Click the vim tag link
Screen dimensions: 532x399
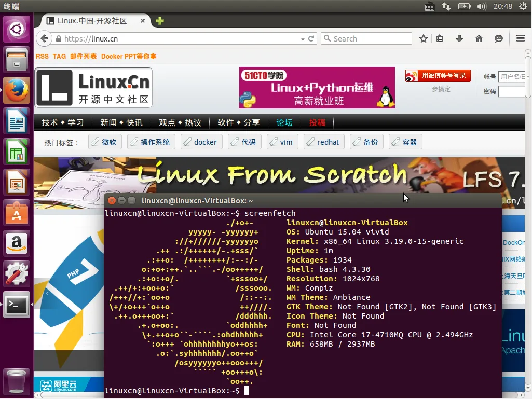tap(281, 142)
